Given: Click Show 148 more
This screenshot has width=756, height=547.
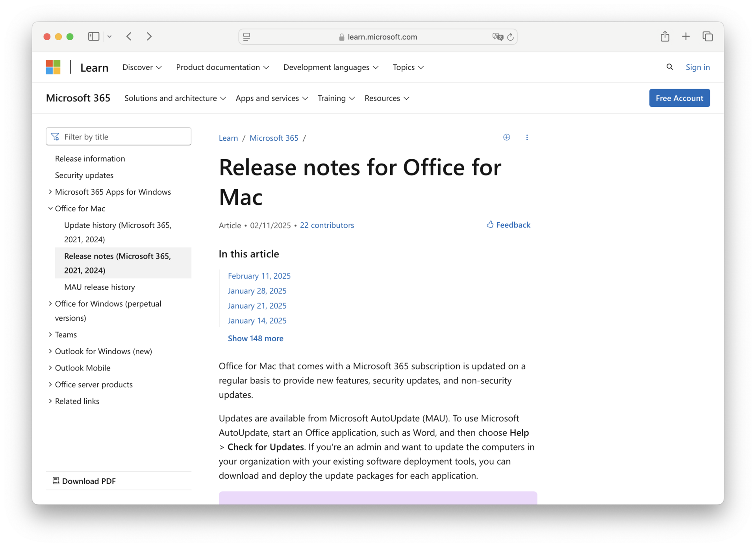Looking at the screenshot, I should [256, 338].
